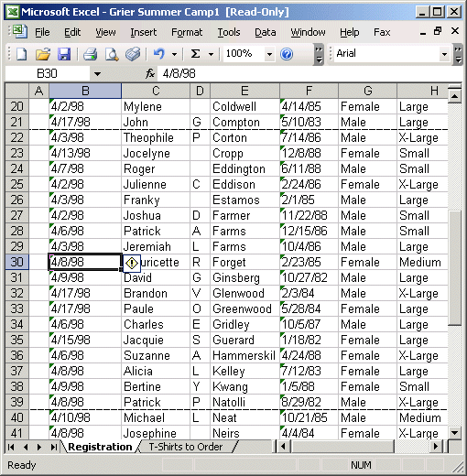Image resolution: width=467 pixels, height=476 pixels.
Task: Open Print Preview magnifier icon
Action: tap(112, 54)
